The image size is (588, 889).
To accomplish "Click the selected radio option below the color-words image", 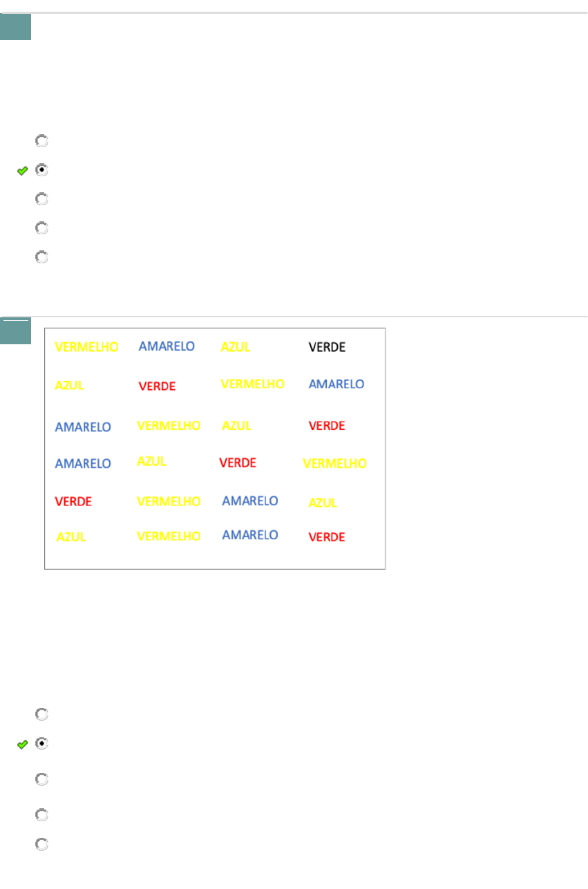I will click(x=41, y=744).
